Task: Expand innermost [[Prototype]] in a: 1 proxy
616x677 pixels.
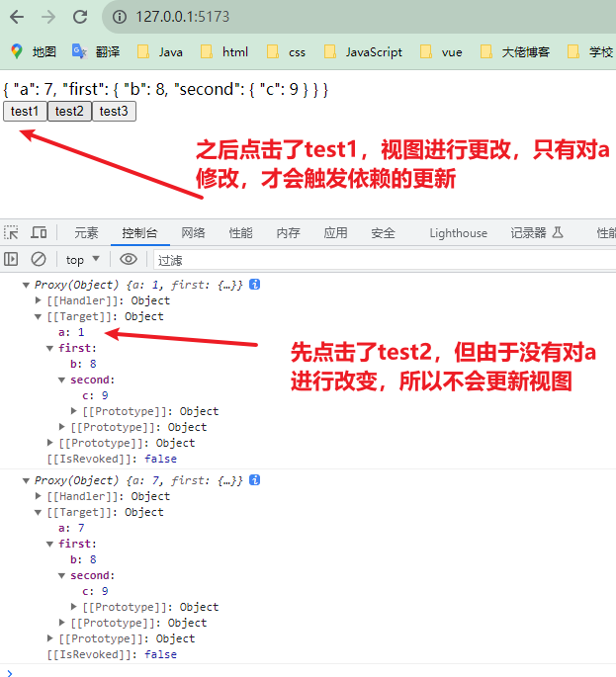Action: coord(74,411)
